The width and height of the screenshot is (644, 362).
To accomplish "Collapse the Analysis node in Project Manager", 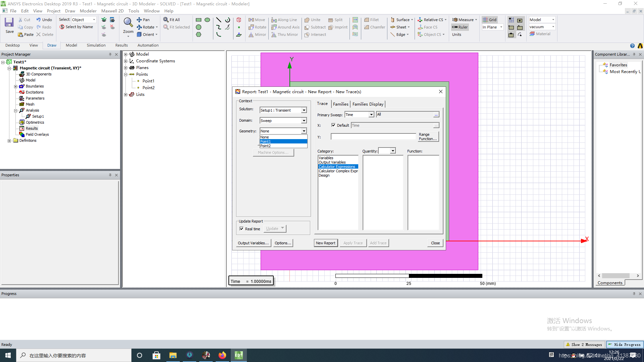I will click(15, 111).
